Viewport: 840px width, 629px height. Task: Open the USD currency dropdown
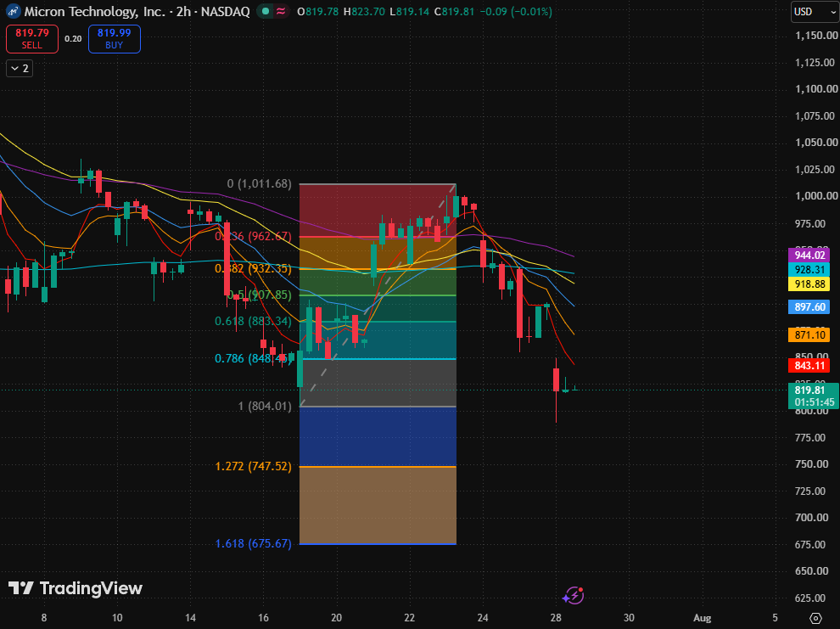(815, 12)
